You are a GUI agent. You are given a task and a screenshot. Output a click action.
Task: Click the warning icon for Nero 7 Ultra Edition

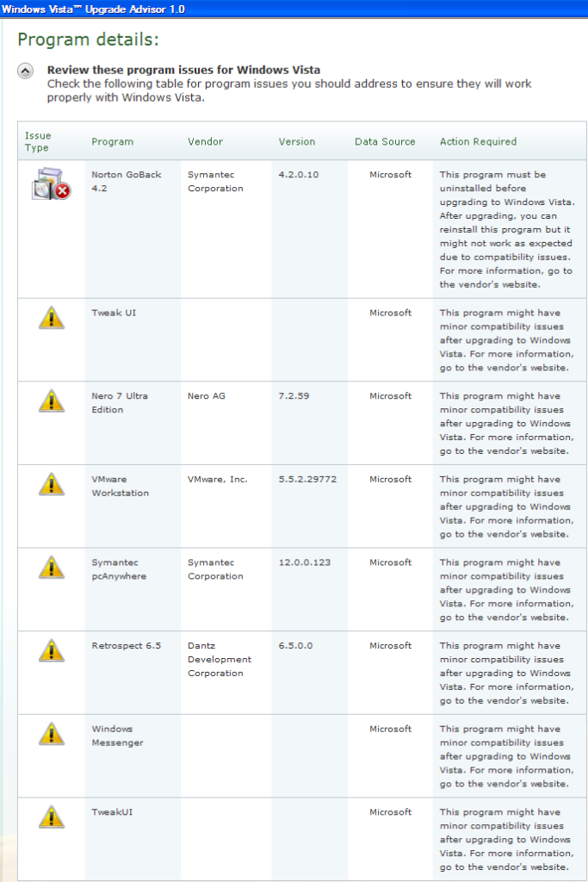tap(51, 401)
